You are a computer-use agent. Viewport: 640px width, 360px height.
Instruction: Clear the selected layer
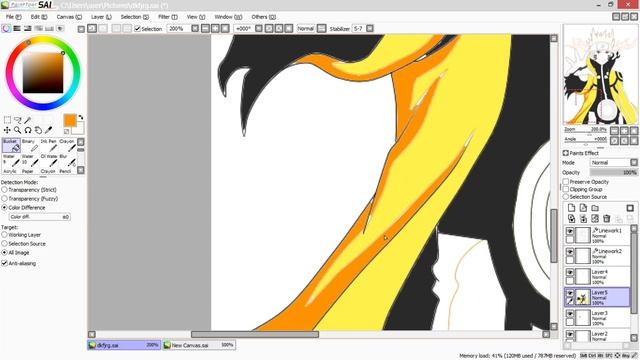595,219
